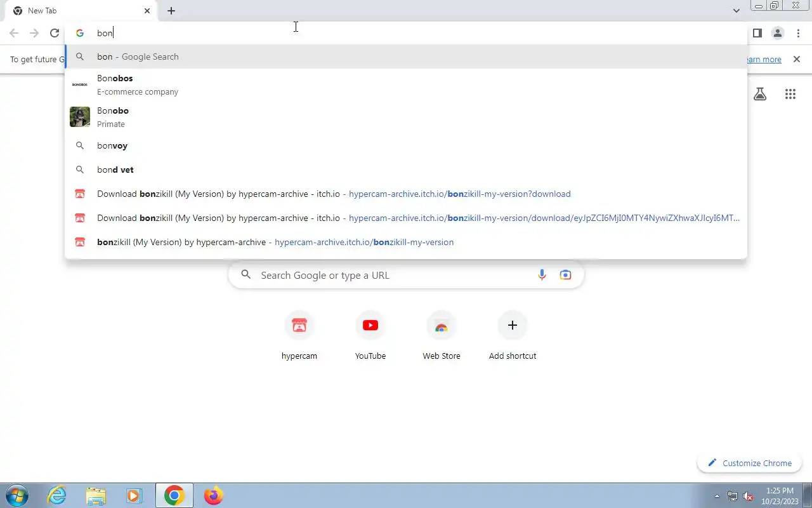Click the Customize Chrome button
This screenshot has width=812, height=508.
click(750, 463)
